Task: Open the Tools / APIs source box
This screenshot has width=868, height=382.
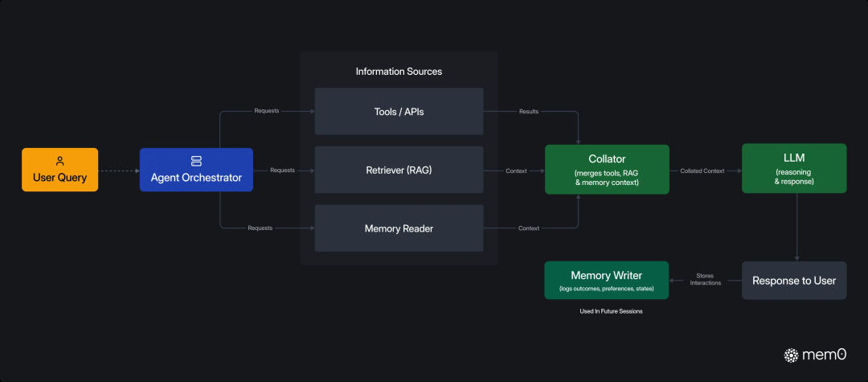Action: pyautogui.click(x=399, y=112)
